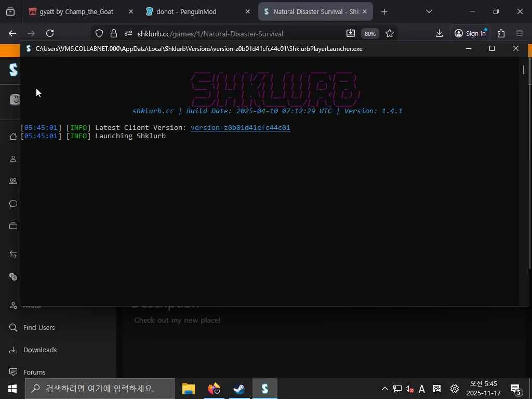Image resolution: width=532 pixels, height=399 pixels.
Task: Select the Natural Disaster Survival tab
Action: pyautogui.click(x=315, y=11)
